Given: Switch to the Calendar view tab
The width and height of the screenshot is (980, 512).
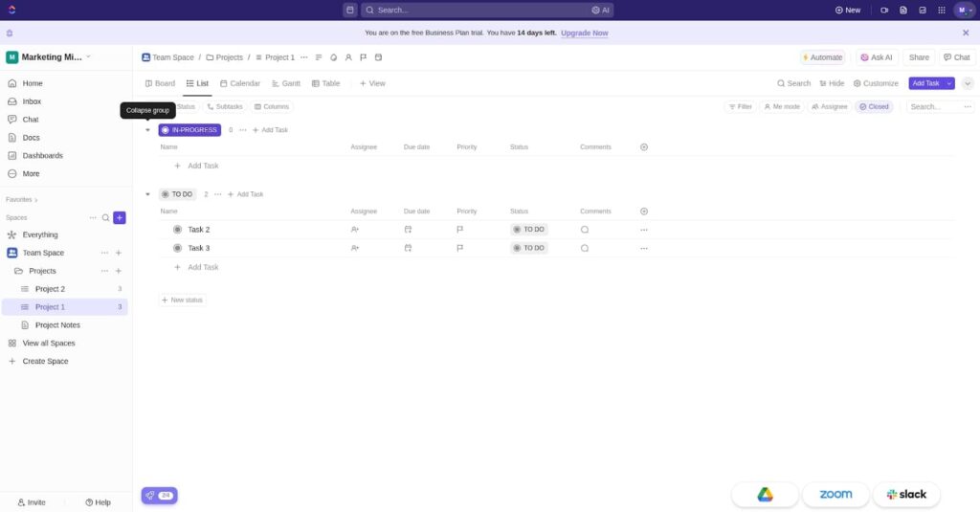Looking at the screenshot, I should click(240, 83).
